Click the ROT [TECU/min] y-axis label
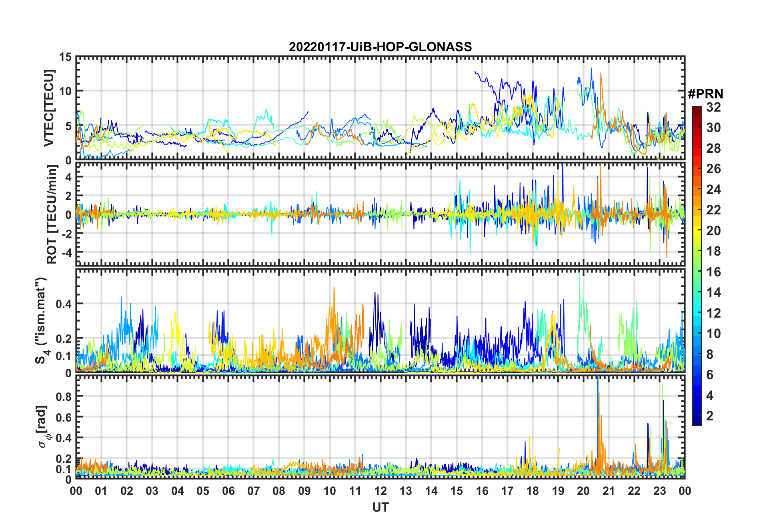The image size is (761, 532). pyautogui.click(x=52, y=214)
